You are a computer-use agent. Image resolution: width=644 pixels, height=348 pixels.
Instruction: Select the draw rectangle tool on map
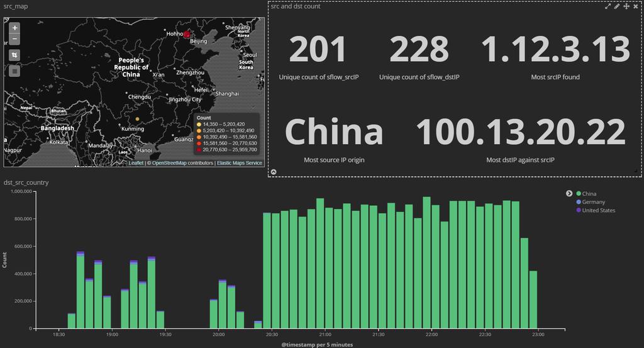coord(14,71)
